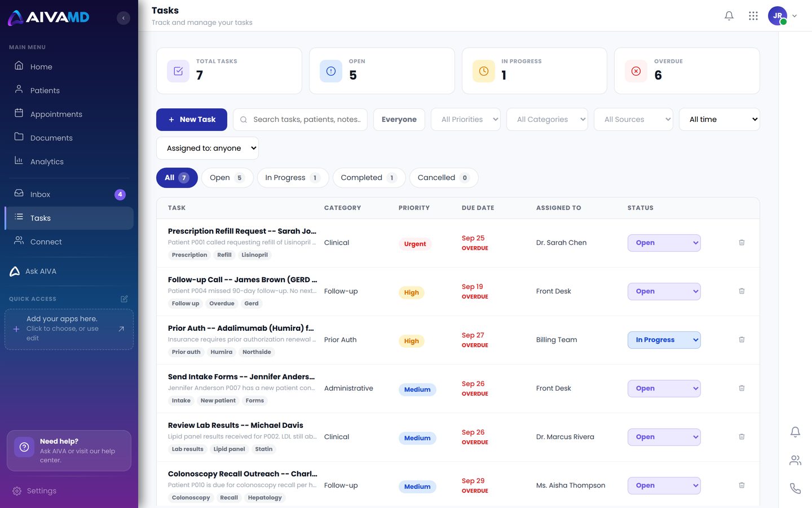This screenshot has height=508, width=812.
Task: Click the JR user avatar
Action: pyautogui.click(x=778, y=16)
